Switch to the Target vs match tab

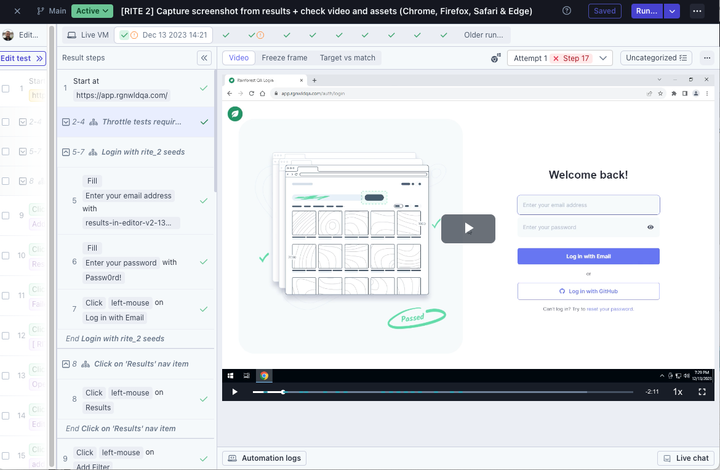[x=347, y=58]
